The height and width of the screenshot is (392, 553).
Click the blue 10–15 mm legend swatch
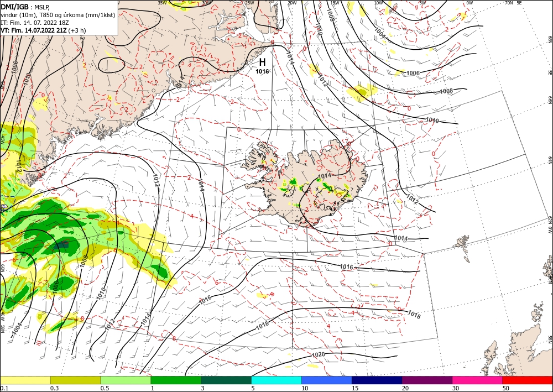(x=327, y=380)
